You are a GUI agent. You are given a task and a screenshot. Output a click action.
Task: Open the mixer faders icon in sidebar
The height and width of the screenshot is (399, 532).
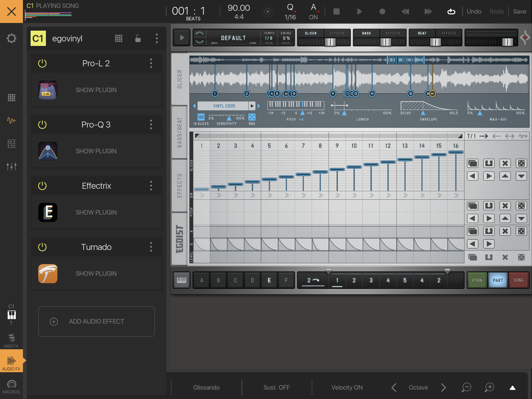pyautogui.click(x=11, y=166)
